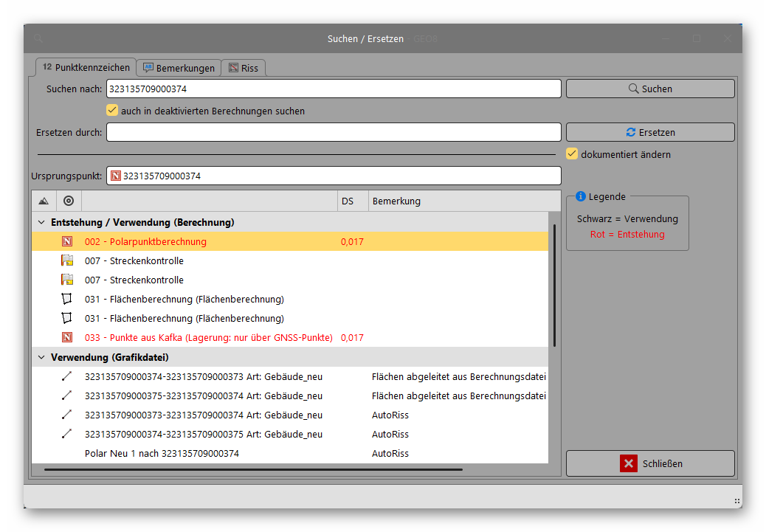Screen dimensions: 766x532
Task: Click the 'Suchen nach' input field
Action: click(334, 89)
